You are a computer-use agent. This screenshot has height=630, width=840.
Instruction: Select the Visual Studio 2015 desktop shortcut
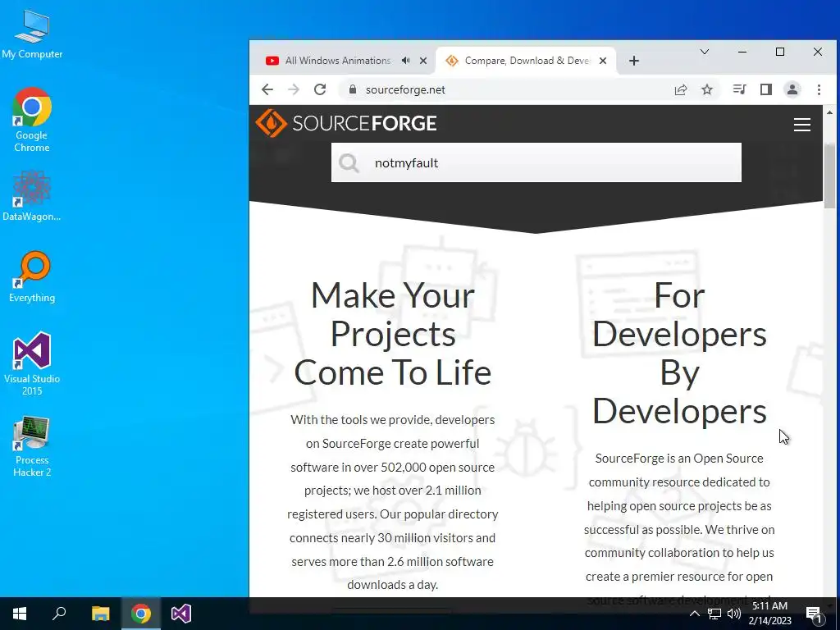[x=32, y=364]
